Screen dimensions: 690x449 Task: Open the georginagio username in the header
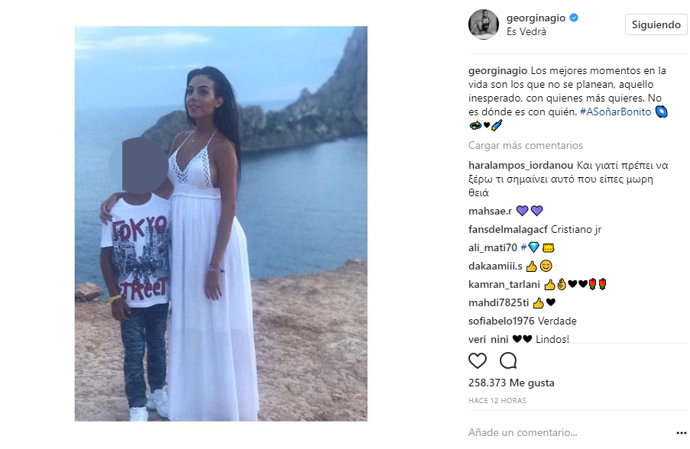click(x=536, y=18)
